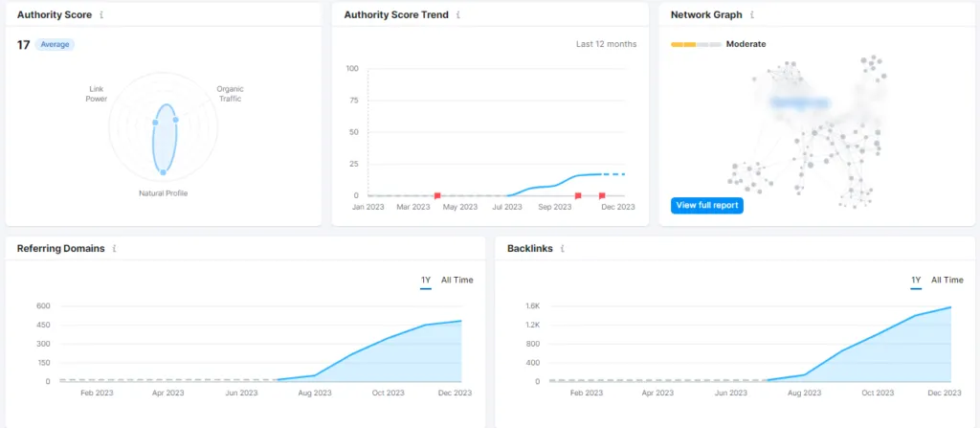This screenshot has height=428, width=980.
Task: Select 1Y range in Referring Domains
Action: 426,281
